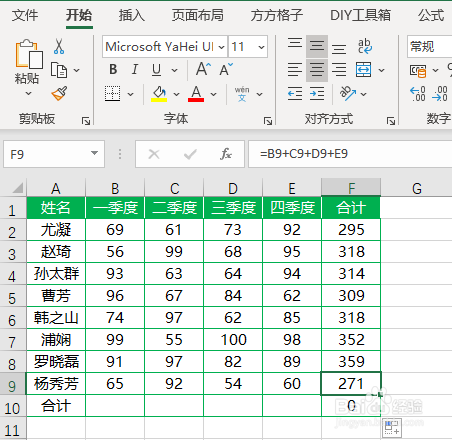Click Merge and Center icon
Viewport: 452px width, 440px height.
coord(363,70)
